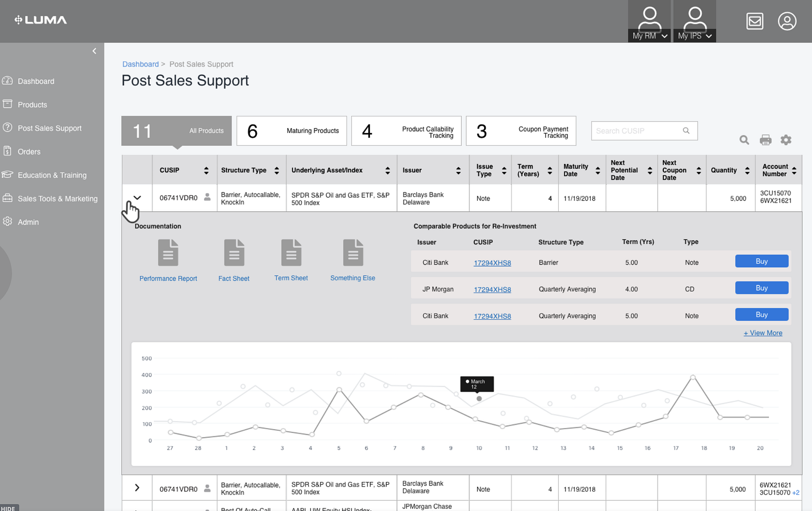This screenshot has height=511, width=812.
Task: Sort table by Issue Type
Action: (504, 170)
